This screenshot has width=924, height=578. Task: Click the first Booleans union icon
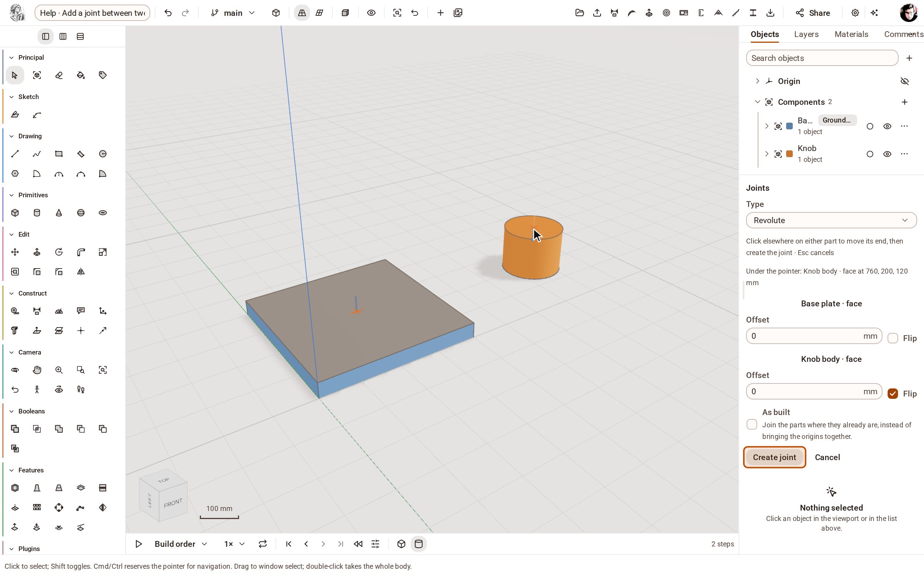coord(15,429)
